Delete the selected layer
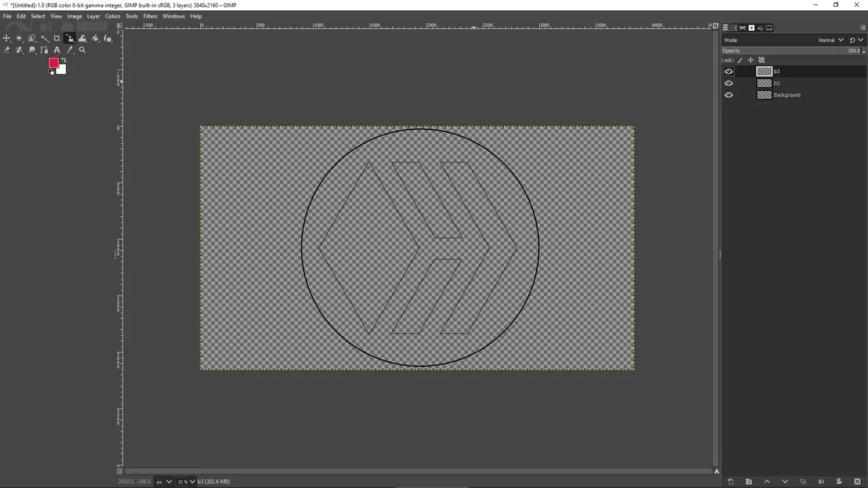868x488 pixels. pyautogui.click(x=857, y=481)
